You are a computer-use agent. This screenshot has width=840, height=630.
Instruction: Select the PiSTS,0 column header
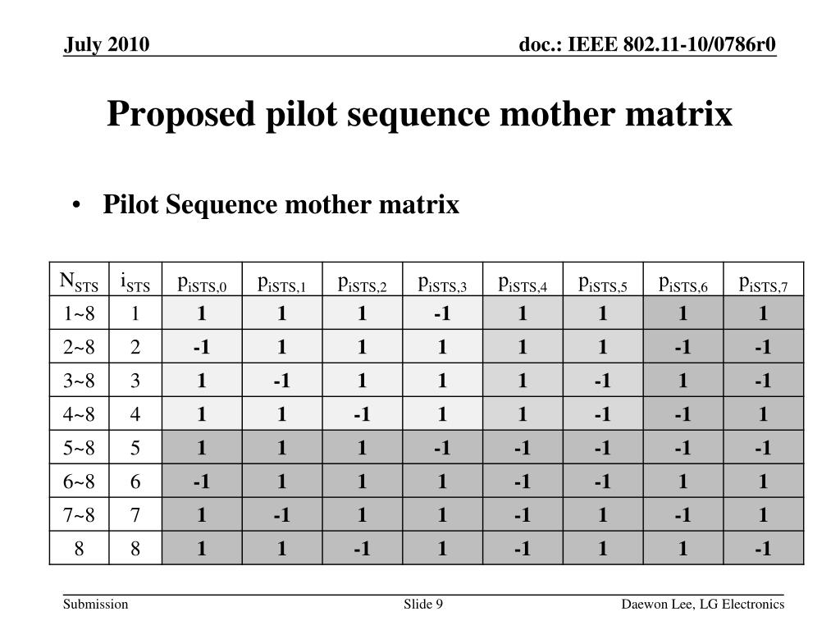(x=202, y=279)
